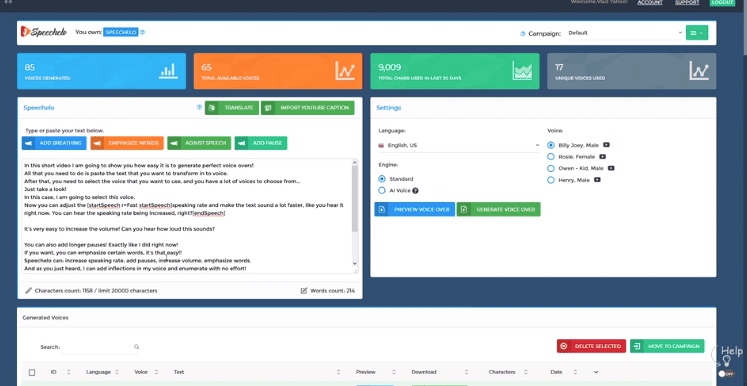Expand the green campaign options button

point(697,32)
